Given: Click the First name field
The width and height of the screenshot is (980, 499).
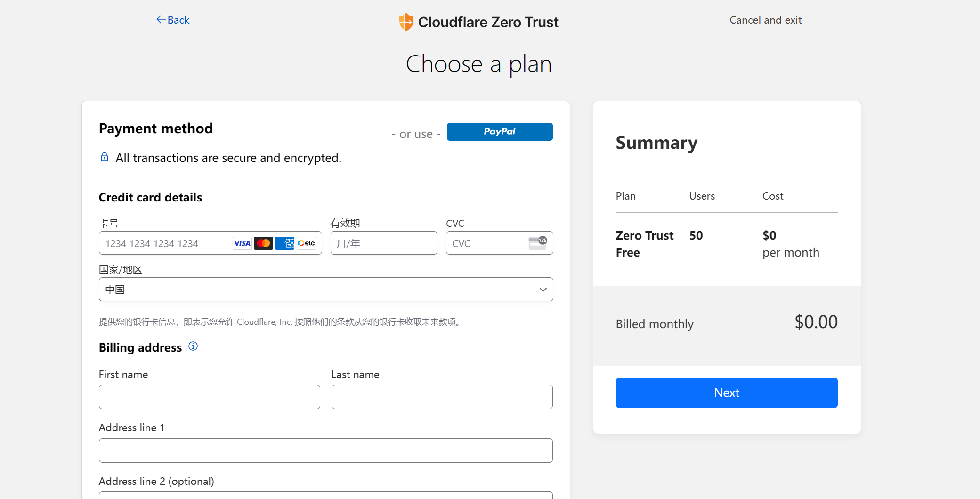Looking at the screenshot, I should coord(209,397).
